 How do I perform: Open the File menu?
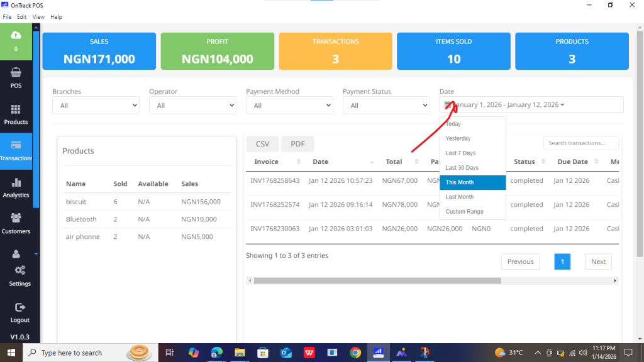click(6, 17)
